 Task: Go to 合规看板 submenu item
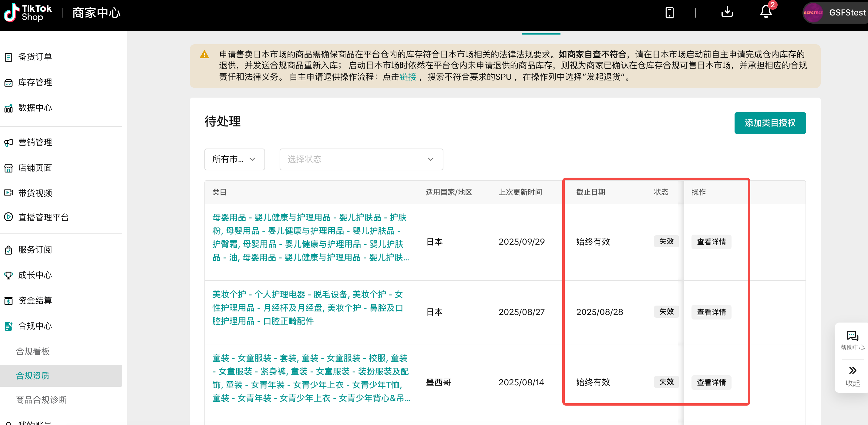point(33,351)
